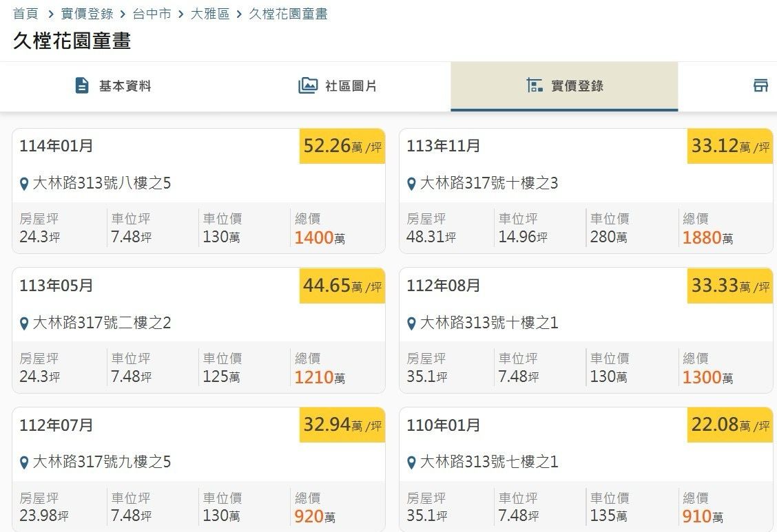
Task: Click the 基本資料 document icon
Action: point(82,85)
